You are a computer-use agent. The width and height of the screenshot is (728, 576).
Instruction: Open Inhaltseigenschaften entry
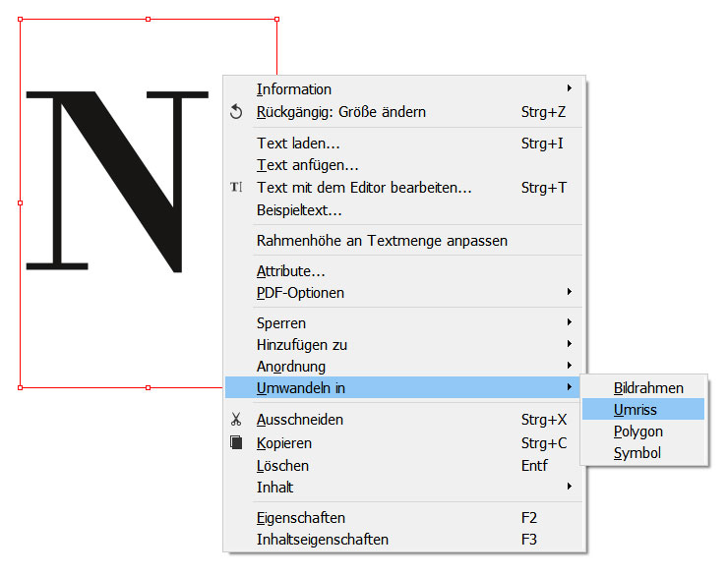(x=322, y=540)
